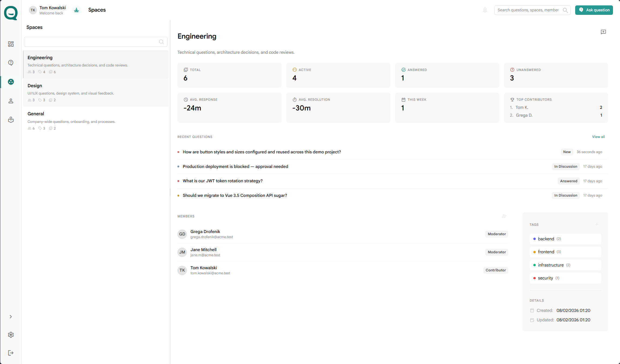
Task: Open Settings via the gear icon
Action: coord(11,335)
